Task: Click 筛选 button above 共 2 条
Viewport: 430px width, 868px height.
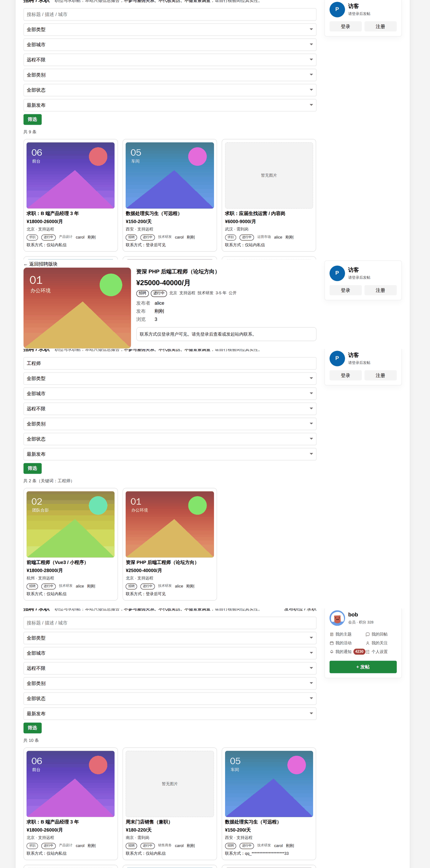Action: coord(32,468)
